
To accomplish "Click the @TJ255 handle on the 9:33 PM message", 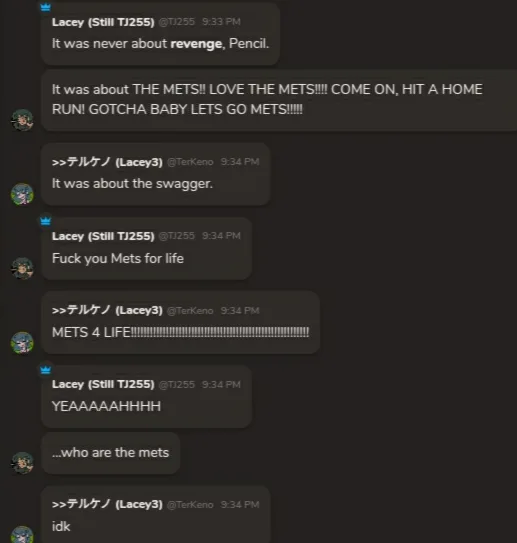I will point(177,22).
